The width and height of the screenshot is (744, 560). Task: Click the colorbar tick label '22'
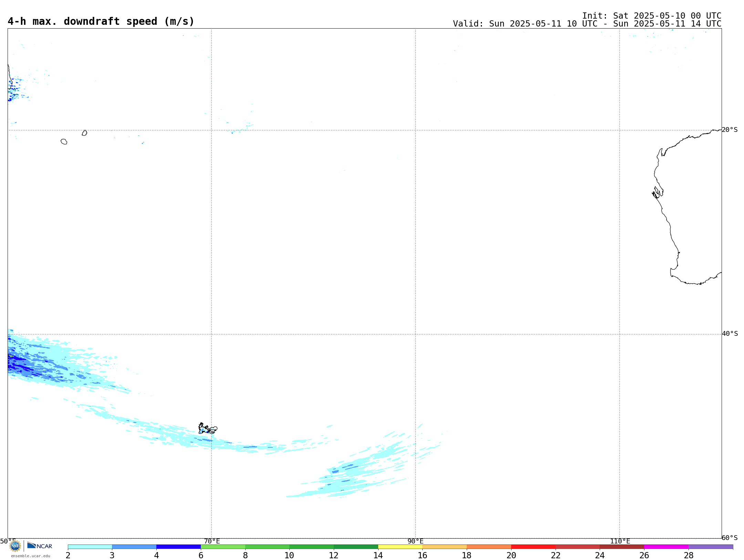pyautogui.click(x=556, y=555)
